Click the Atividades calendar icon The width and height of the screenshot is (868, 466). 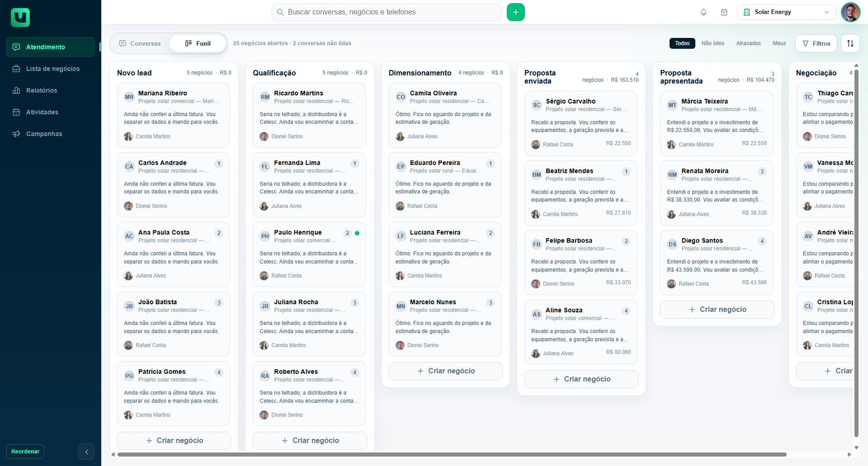[16, 112]
